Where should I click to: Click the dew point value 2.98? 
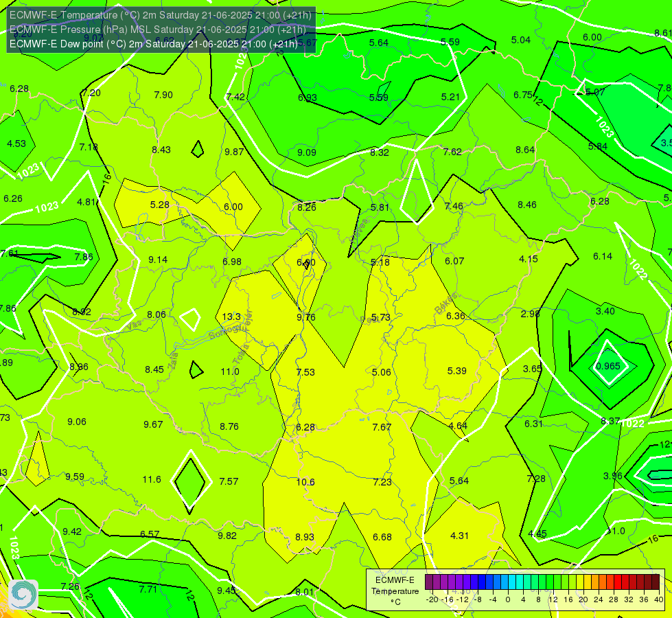(x=530, y=314)
